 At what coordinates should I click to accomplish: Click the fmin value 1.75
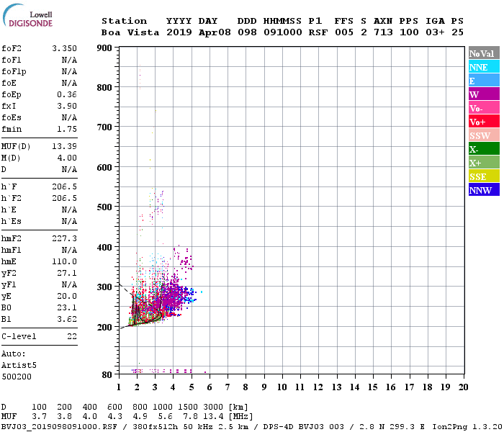tap(67, 130)
